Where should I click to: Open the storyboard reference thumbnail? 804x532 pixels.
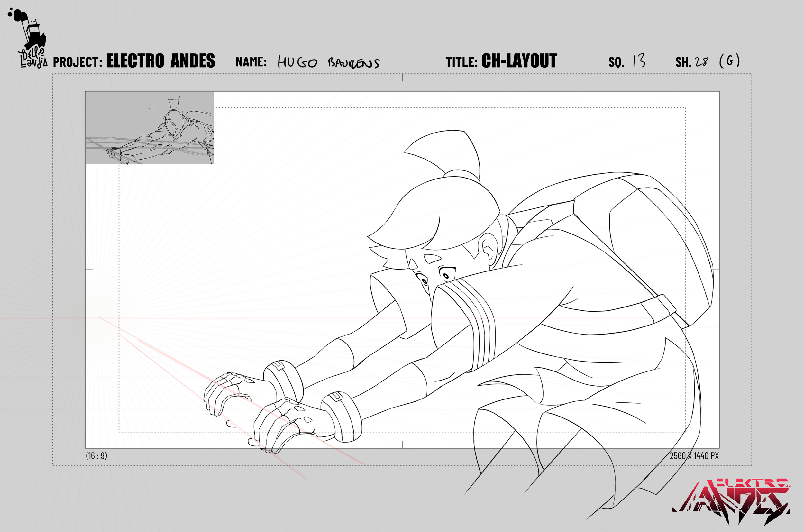[150, 128]
